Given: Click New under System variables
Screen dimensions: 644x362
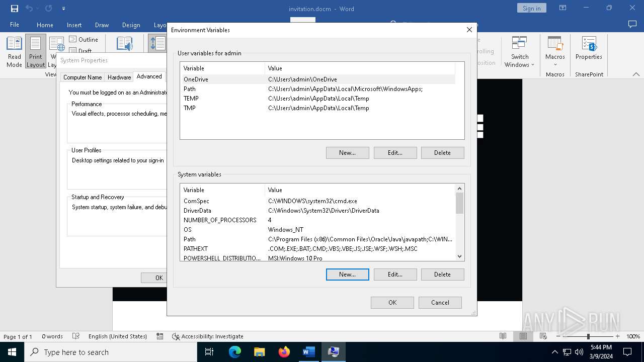Looking at the screenshot, I should tap(347, 275).
